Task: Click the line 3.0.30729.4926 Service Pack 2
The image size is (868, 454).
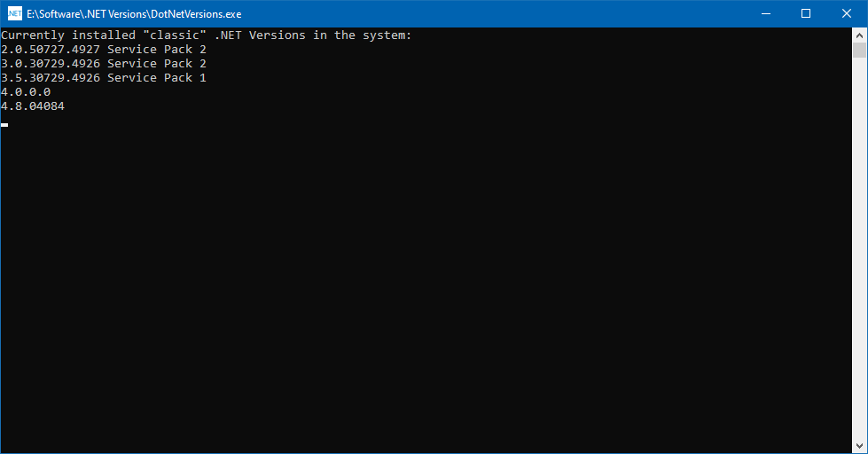Action: coord(104,64)
